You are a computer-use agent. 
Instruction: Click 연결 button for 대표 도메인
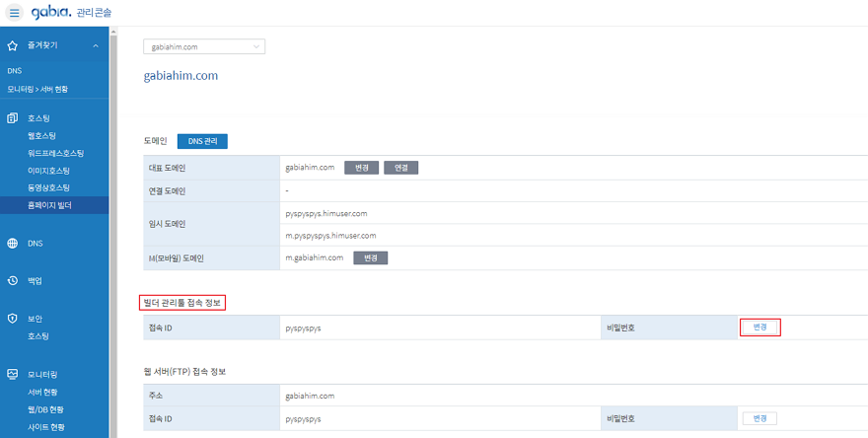(400, 168)
